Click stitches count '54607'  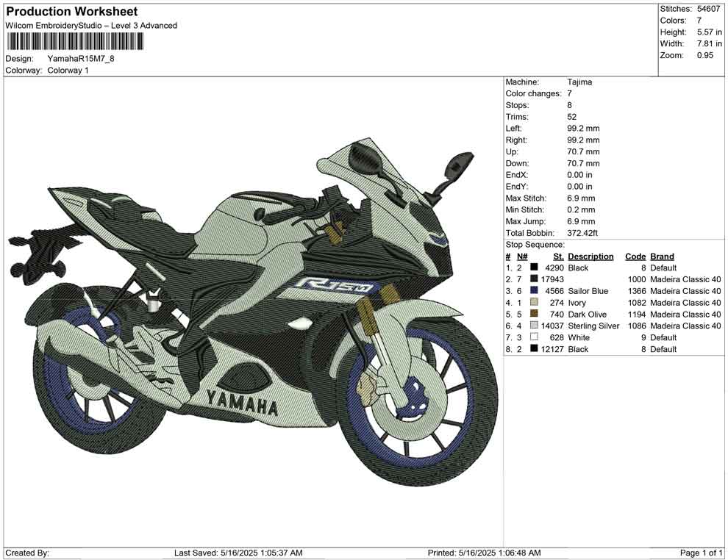(708, 9)
